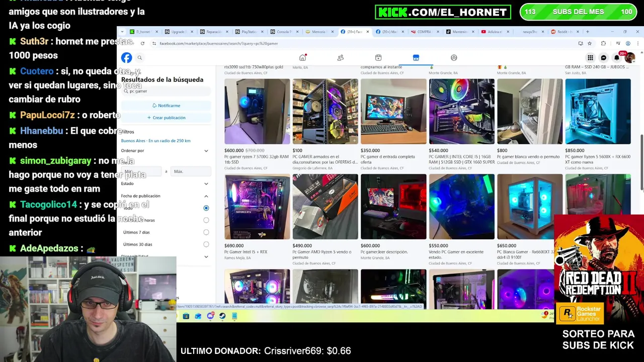Switch to the 'El_hornet' browser tab

click(143, 32)
